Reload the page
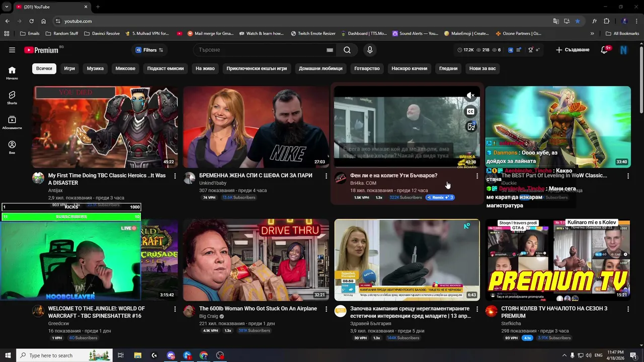Viewport: 644px width, 362px height. pos(31,21)
